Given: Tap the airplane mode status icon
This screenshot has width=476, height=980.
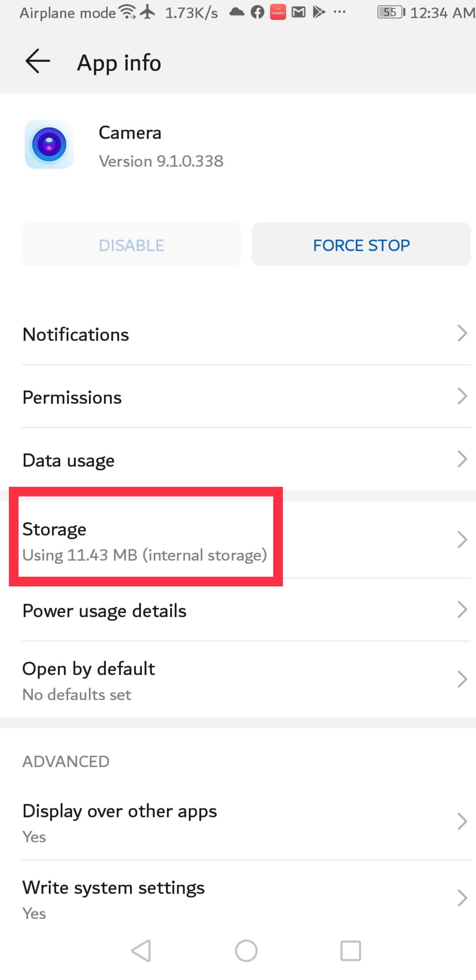Looking at the screenshot, I should [x=147, y=12].
